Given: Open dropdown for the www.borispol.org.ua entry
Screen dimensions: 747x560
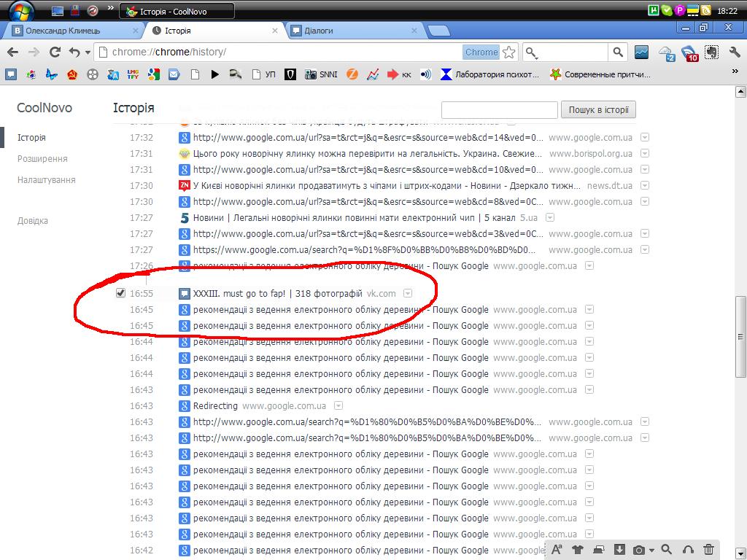Looking at the screenshot, I should click(645, 153).
